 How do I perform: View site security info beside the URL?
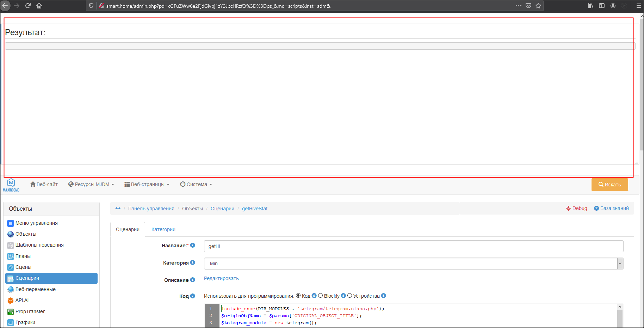click(101, 6)
